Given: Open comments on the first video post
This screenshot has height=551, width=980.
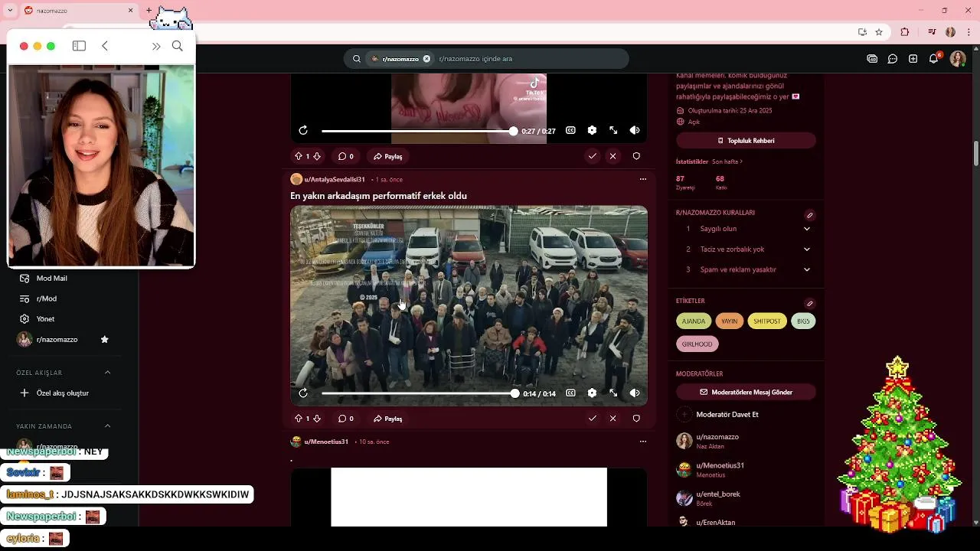Looking at the screenshot, I should pyautogui.click(x=346, y=156).
